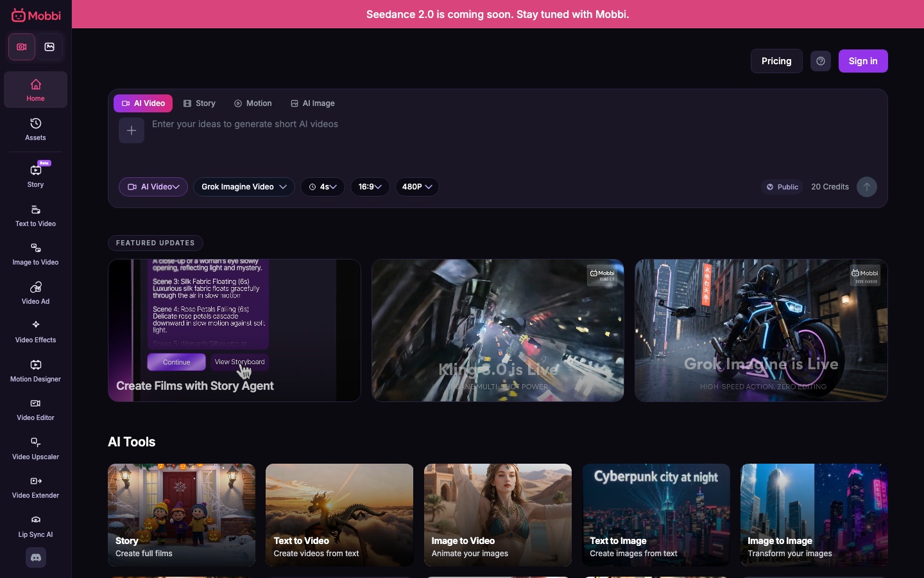Open Text to Video in the sidebar
Viewport: 924px width, 578px height.
tap(35, 216)
